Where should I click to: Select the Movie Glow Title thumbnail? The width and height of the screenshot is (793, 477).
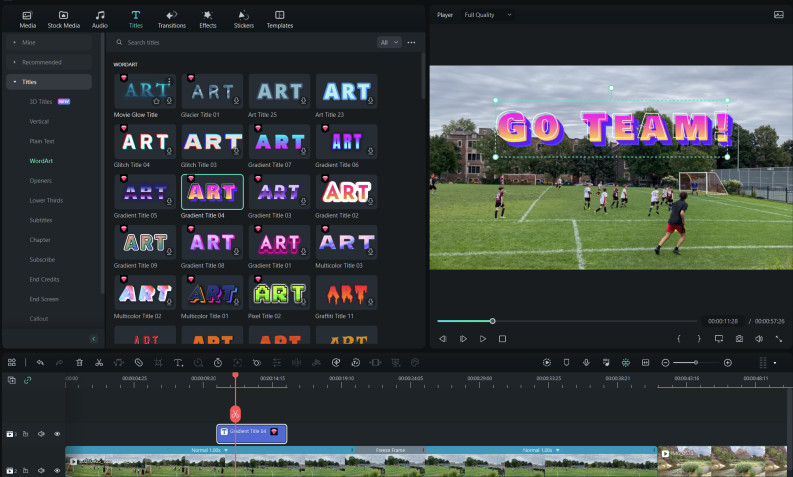[x=145, y=91]
